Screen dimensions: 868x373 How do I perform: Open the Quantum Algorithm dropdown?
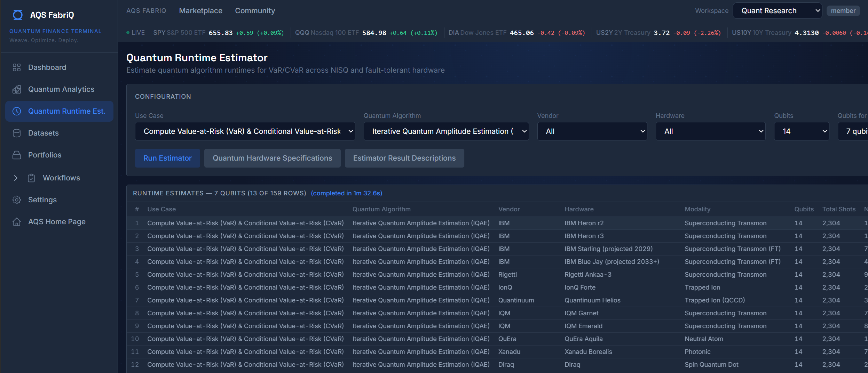[446, 131]
